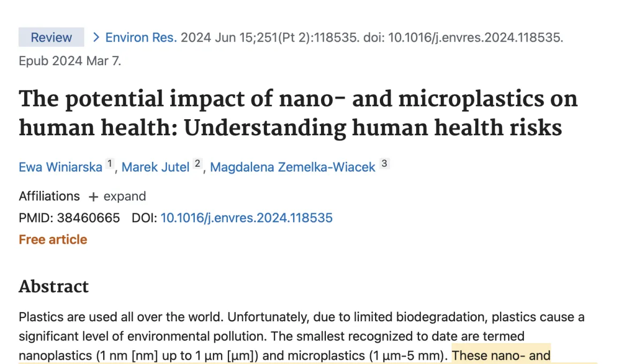
Task: Open author Magdalena Zemelka-Wiacek's link
Action: [293, 167]
